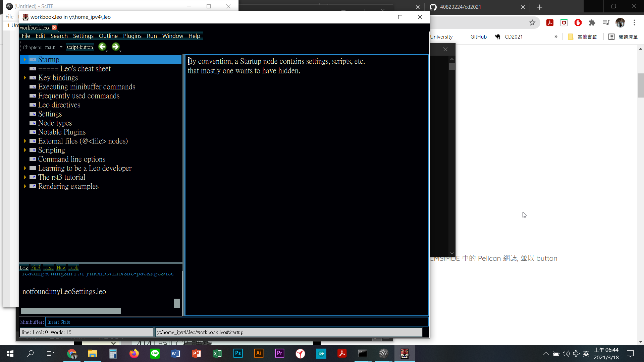This screenshot has height=362, width=644.
Task: Click the green back arrow in Leo toolbar
Action: coord(102,47)
